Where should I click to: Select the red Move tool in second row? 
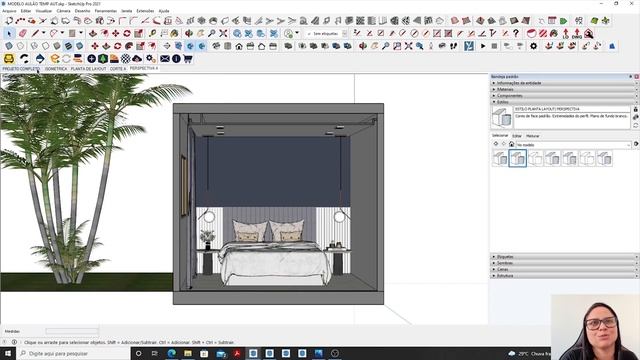[116, 33]
